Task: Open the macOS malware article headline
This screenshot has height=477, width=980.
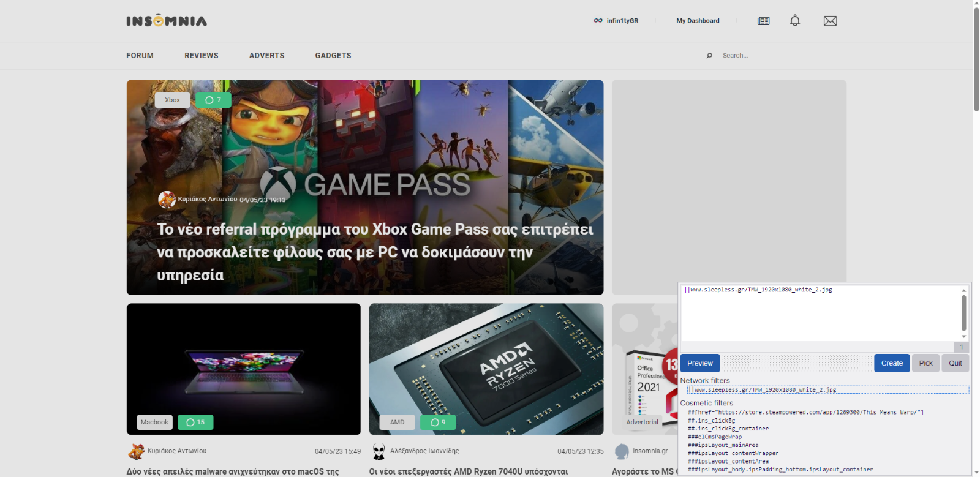Action: click(x=233, y=471)
